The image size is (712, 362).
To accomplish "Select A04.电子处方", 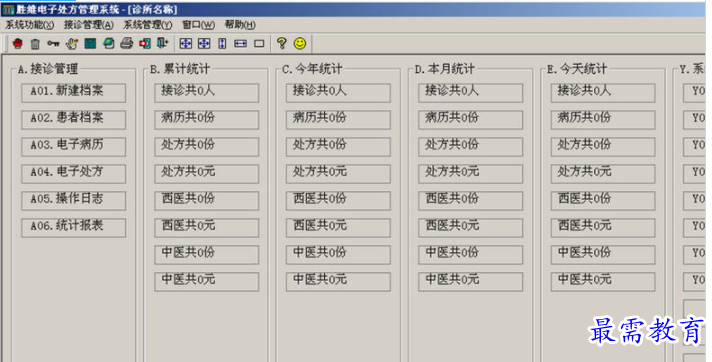I will click(x=74, y=174).
